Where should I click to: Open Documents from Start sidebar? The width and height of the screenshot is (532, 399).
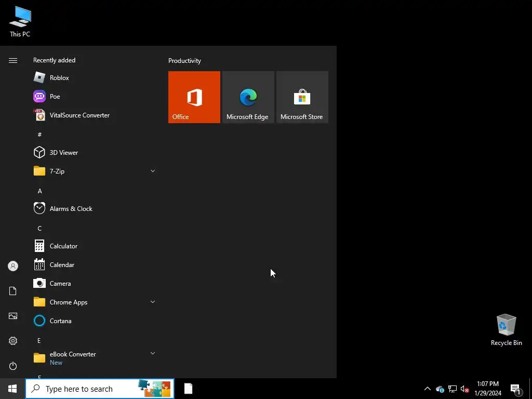pos(13,291)
